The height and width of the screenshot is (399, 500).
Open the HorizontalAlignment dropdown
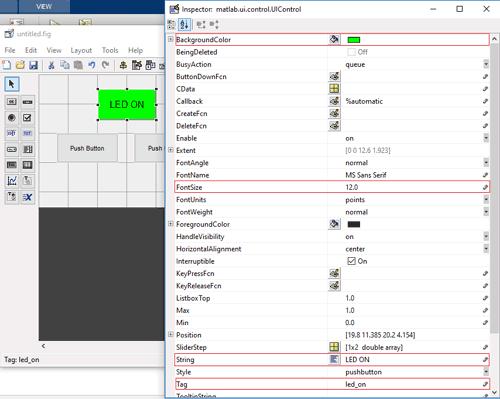pos(486,249)
